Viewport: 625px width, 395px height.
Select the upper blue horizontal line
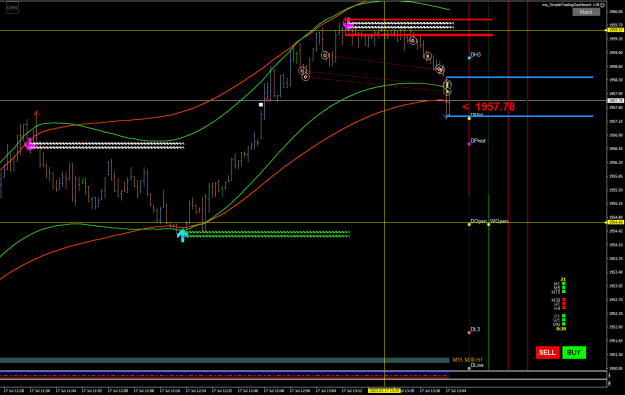519,77
